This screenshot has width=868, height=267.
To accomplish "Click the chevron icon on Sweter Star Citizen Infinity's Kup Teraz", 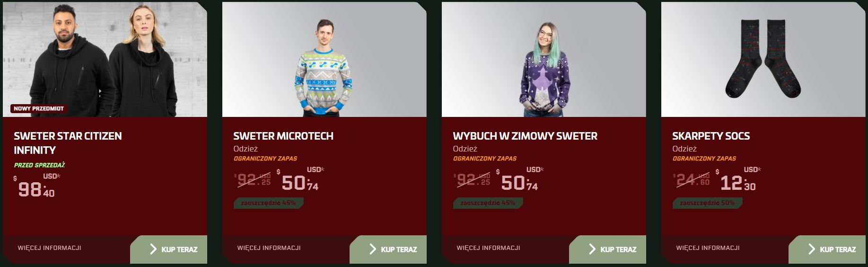I will [153, 249].
